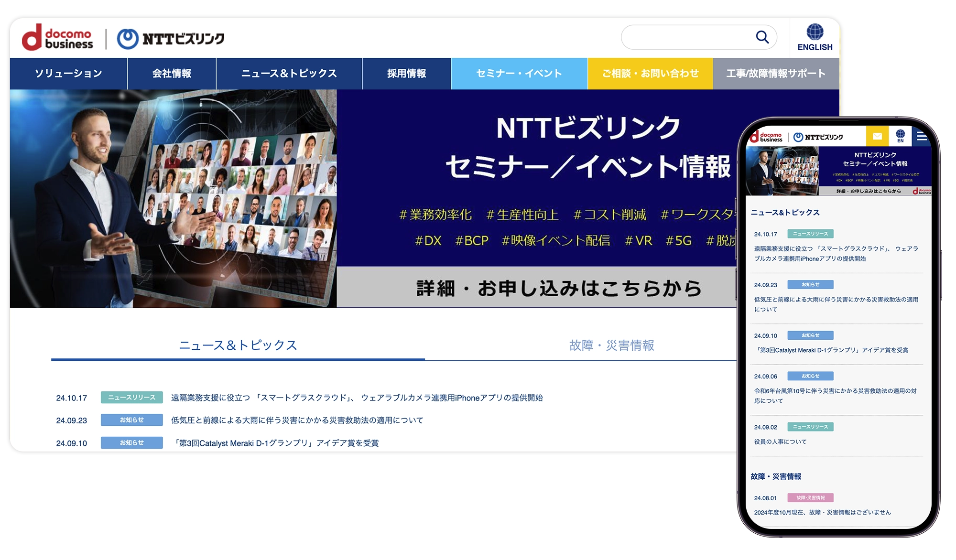
Task: Open the 工事/故障情報サポート menu
Action: 776,74
